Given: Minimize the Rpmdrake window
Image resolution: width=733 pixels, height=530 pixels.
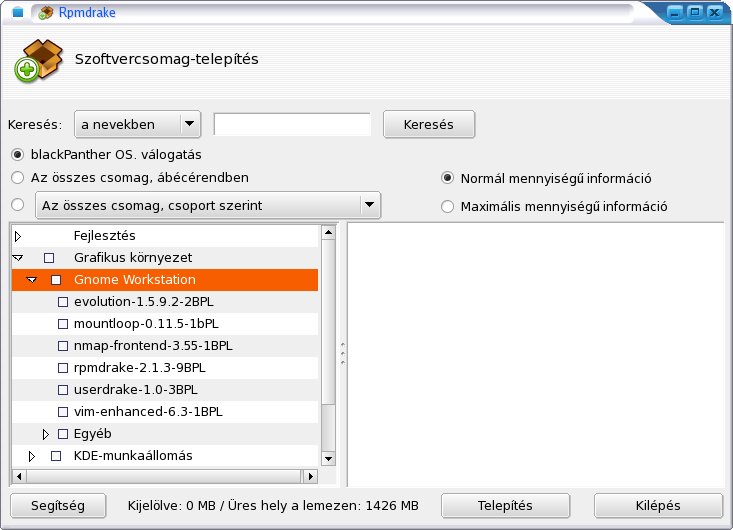Looking at the screenshot, I should [x=675, y=13].
